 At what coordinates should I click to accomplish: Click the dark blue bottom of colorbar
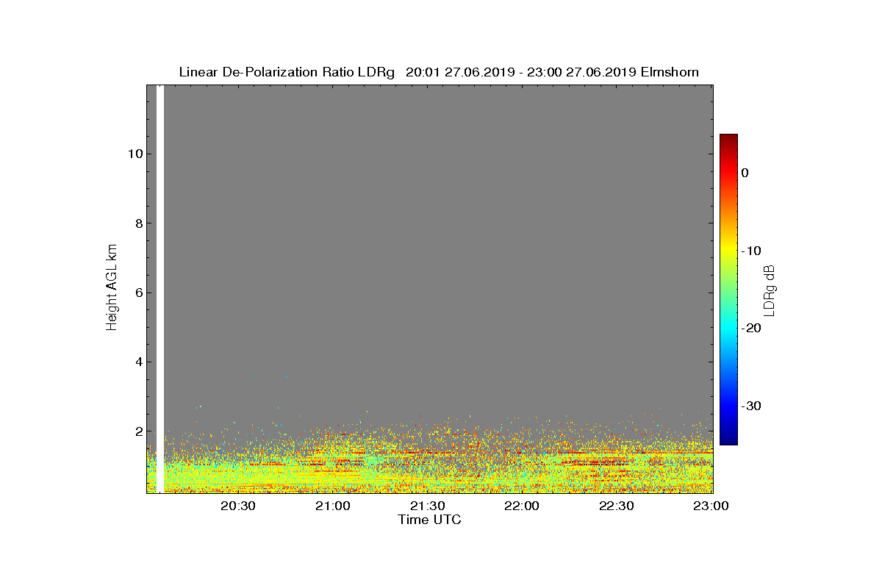point(728,439)
